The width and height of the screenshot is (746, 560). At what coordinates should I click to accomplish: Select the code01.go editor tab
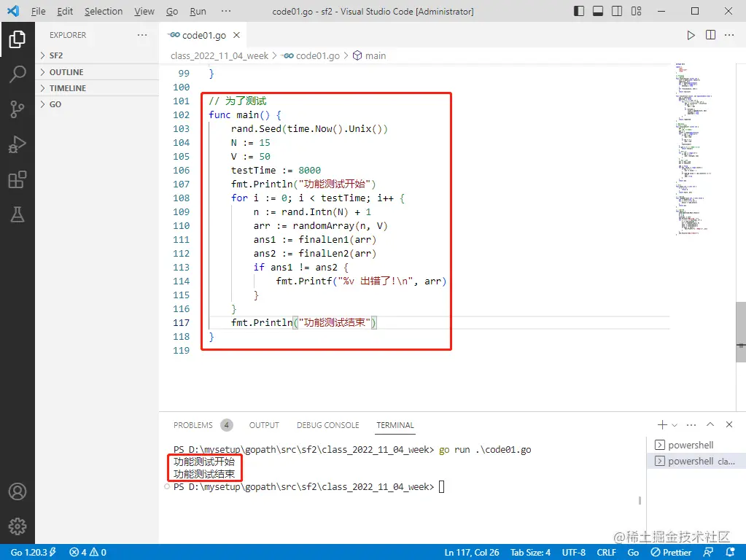tap(203, 35)
